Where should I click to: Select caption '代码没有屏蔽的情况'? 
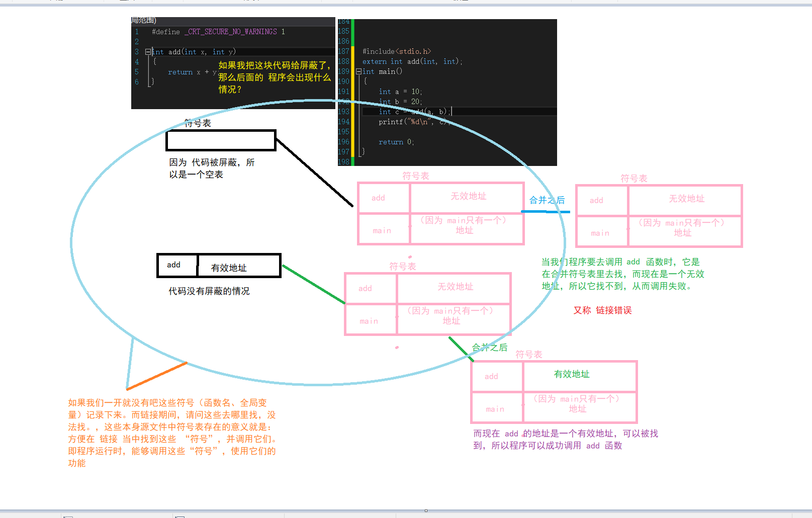tap(209, 291)
